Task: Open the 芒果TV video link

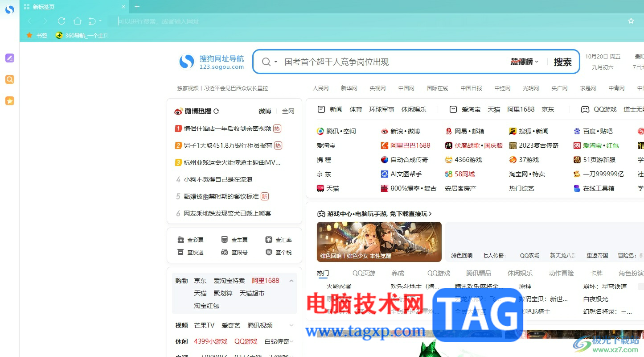Action: pos(204,325)
